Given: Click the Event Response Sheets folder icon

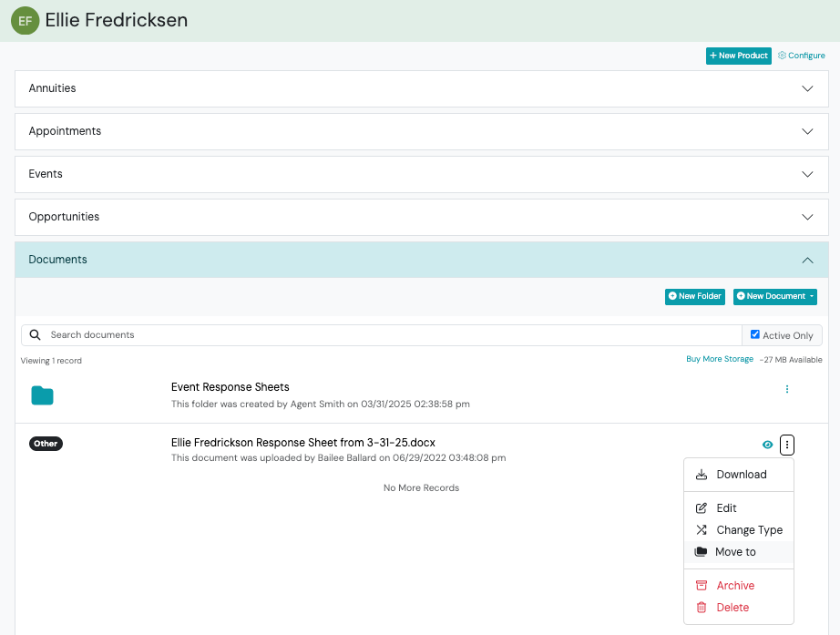Looking at the screenshot, I should (x=42, y=395).
